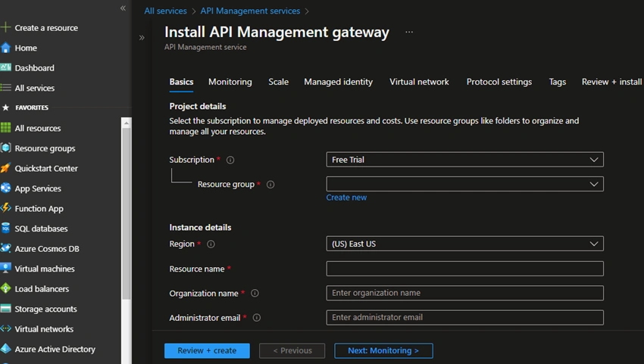644x364 pixels.
Task: Open the Resource groups cube icon
Action: pos(5,148)
